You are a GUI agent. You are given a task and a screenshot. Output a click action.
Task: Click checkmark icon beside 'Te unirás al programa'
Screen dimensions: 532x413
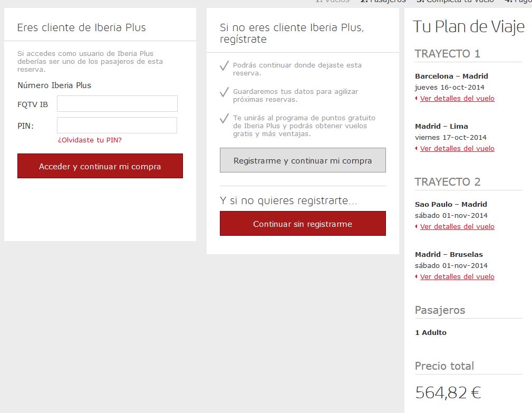pos(224,118)
